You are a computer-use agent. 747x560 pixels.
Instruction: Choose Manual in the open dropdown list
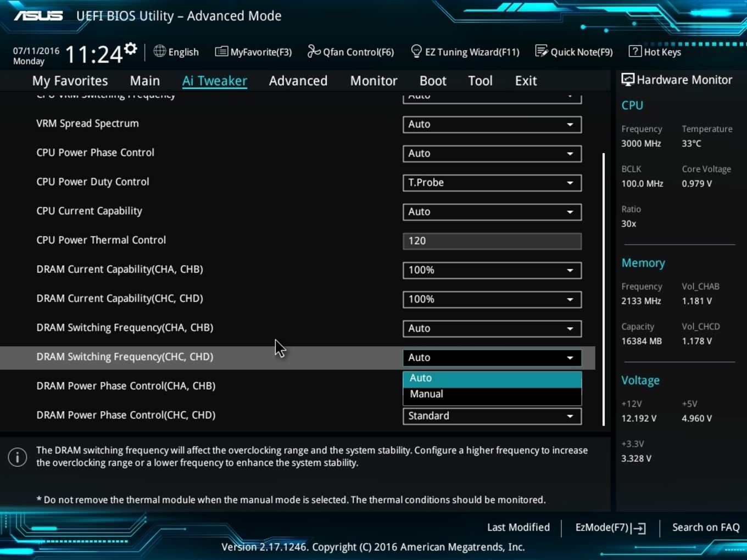pyautogui.click(x=492, y=394)
